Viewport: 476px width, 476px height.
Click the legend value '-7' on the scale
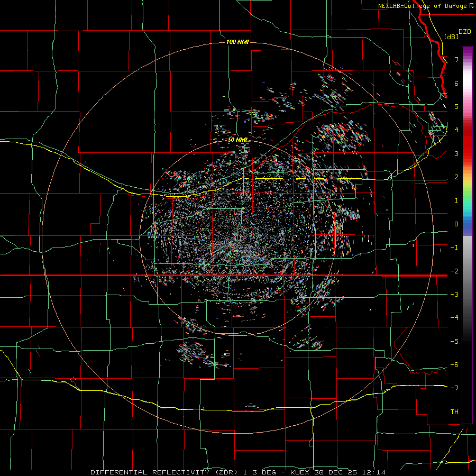coord(454,388)
